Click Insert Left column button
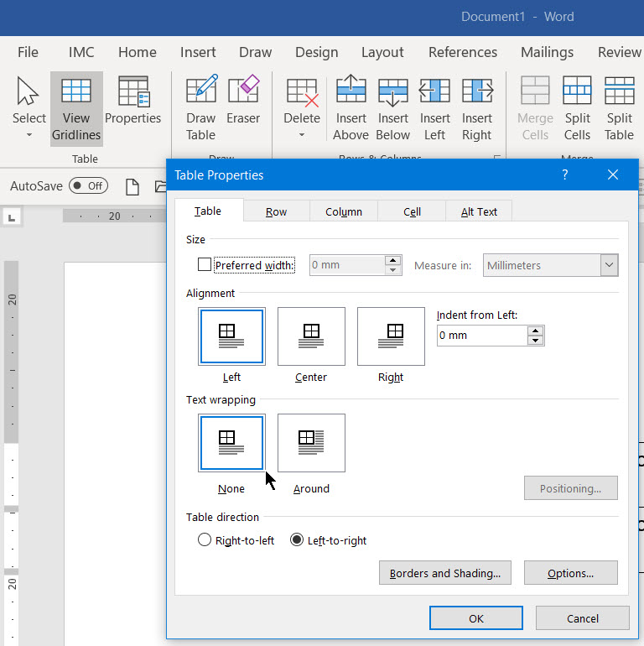644x646 pixels. tap(435, 109)
